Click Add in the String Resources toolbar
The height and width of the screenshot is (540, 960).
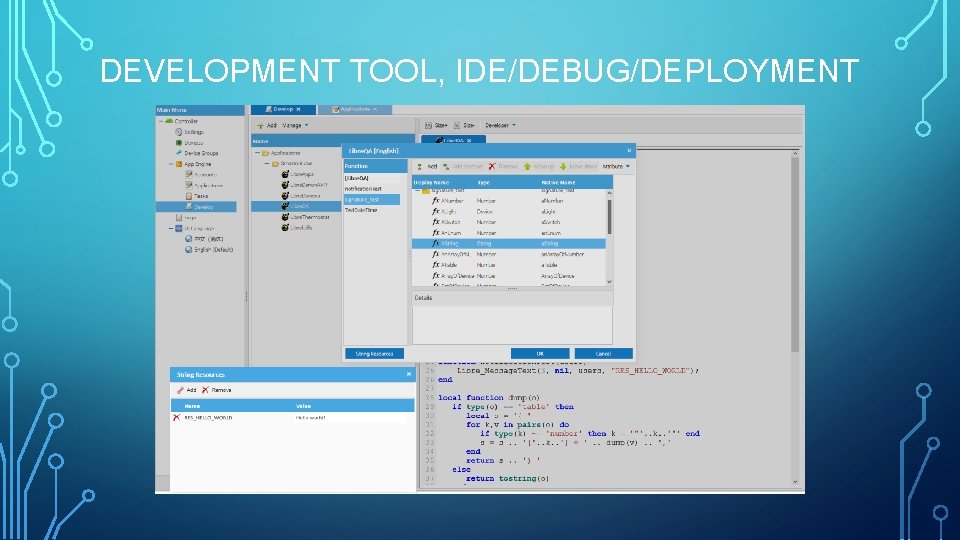(x=186, y=390)
